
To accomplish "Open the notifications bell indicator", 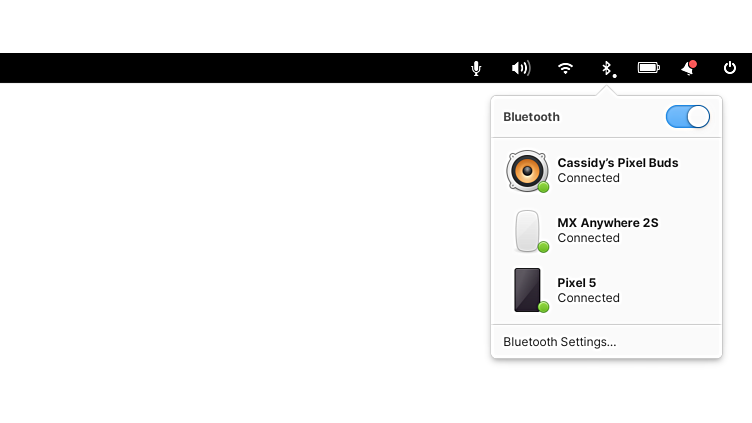I will click(689, 68).
